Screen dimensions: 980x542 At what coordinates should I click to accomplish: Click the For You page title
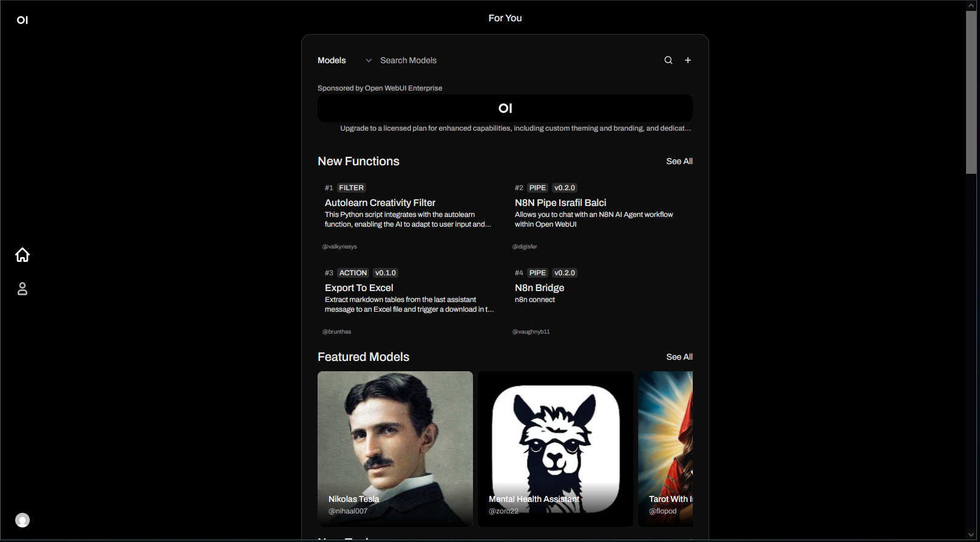tap(505, 18)
